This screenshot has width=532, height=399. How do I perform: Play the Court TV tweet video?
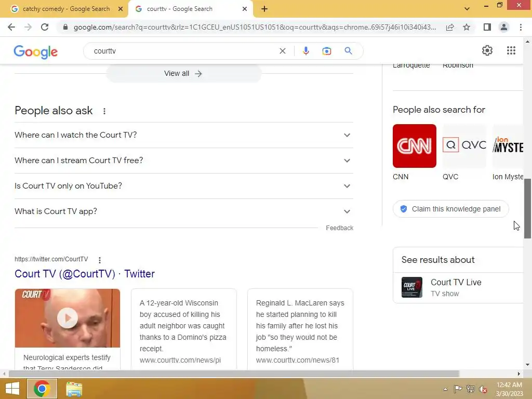point(67,318)
